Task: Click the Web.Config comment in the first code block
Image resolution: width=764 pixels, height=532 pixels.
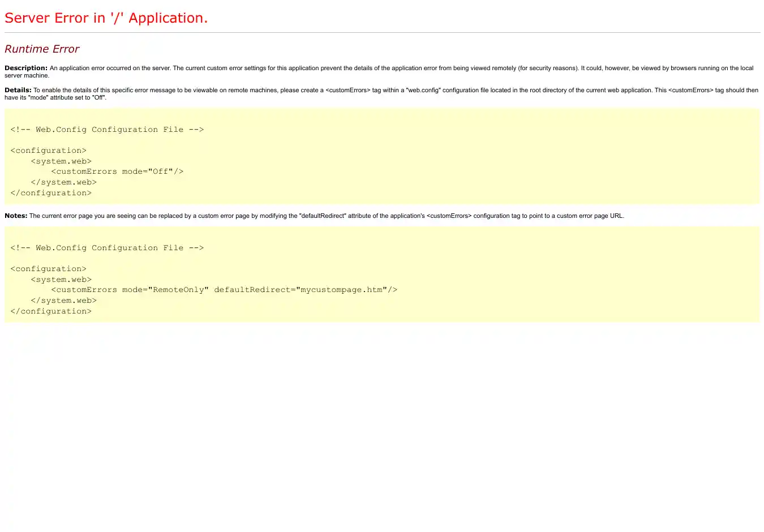Action: point(107,130)
